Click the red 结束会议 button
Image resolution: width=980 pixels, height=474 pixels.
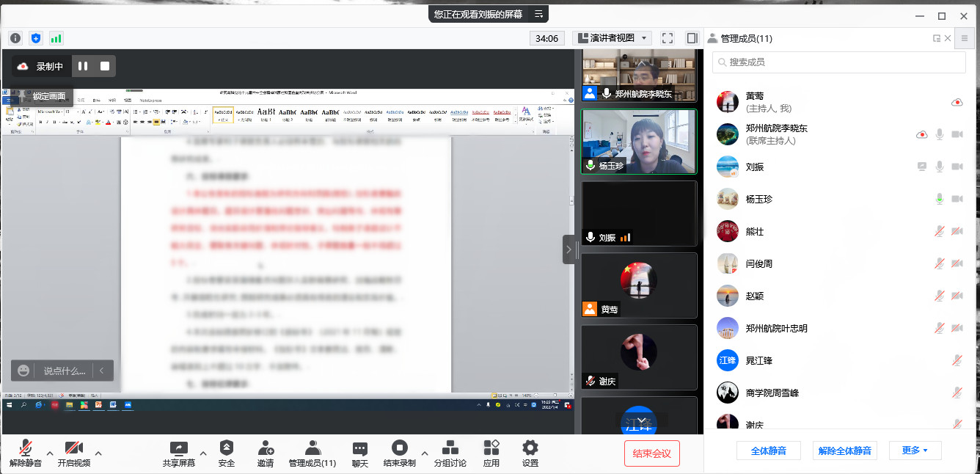coord(652,453)
